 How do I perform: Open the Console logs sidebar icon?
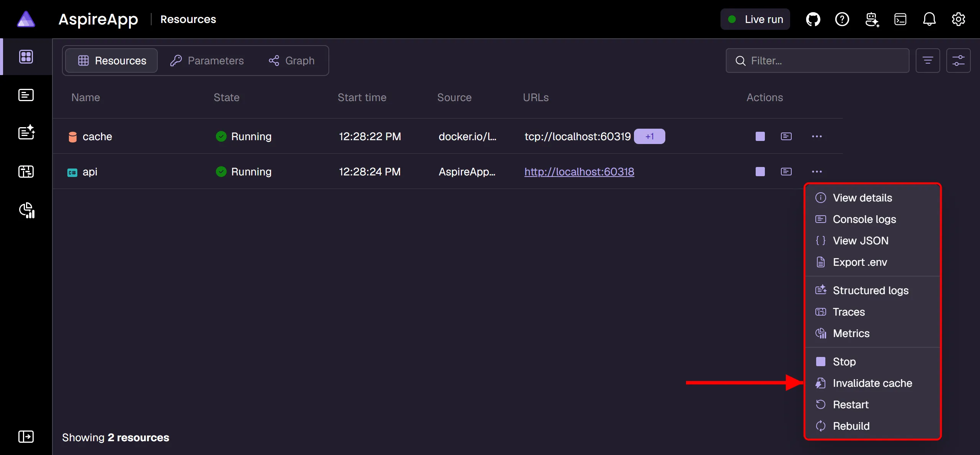point(26,95)
